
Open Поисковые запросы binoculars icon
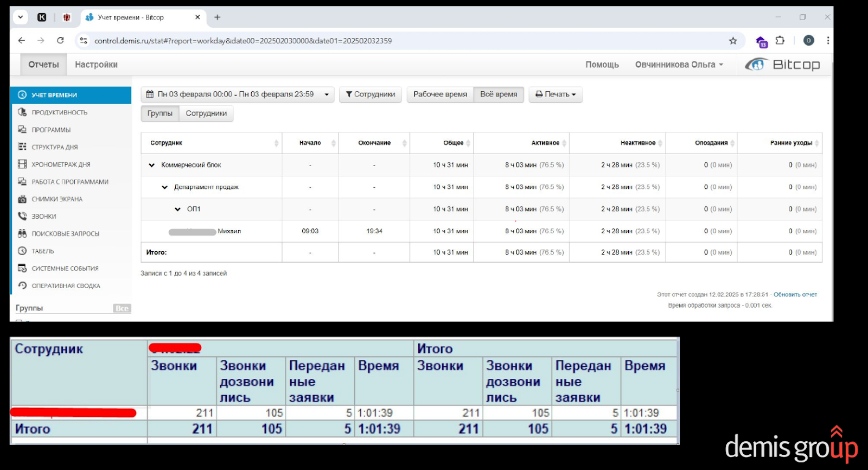click(x=22, y=233)
